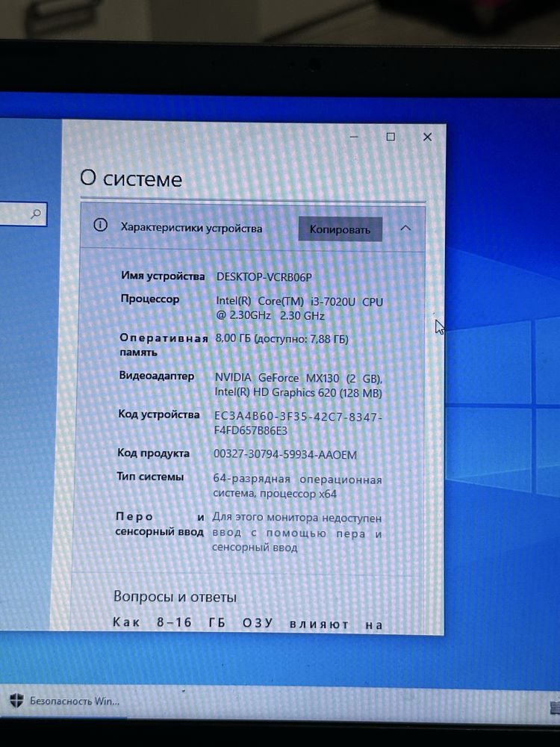Screen dimensions: 560x747
Task: Open the Как 8–16 ГБ ОЗУ влияют link
Action: tap(248, 623)
